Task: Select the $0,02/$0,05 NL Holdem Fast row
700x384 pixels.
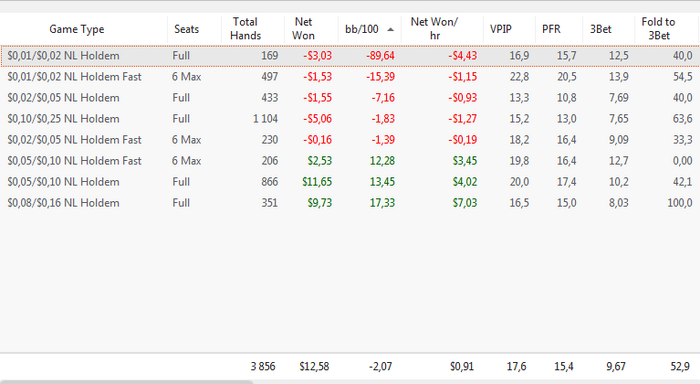Action: pyautogui.click(x=350, y=140)
